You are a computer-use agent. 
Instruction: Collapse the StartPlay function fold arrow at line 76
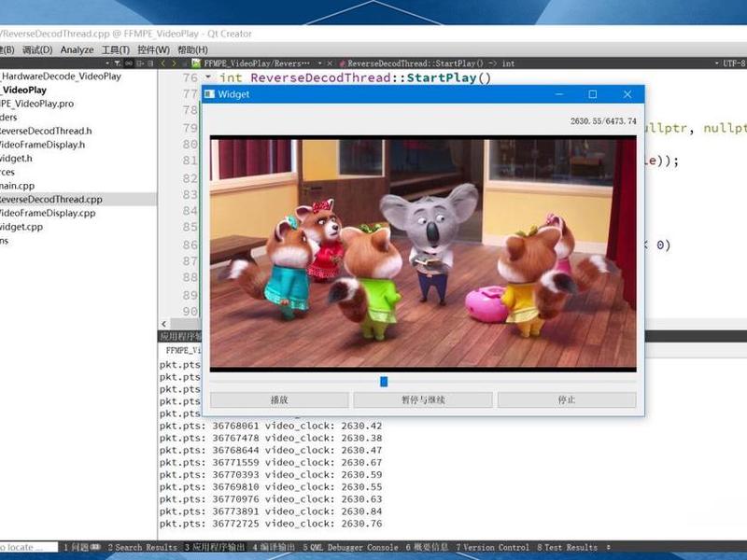[x=208, y=77]
